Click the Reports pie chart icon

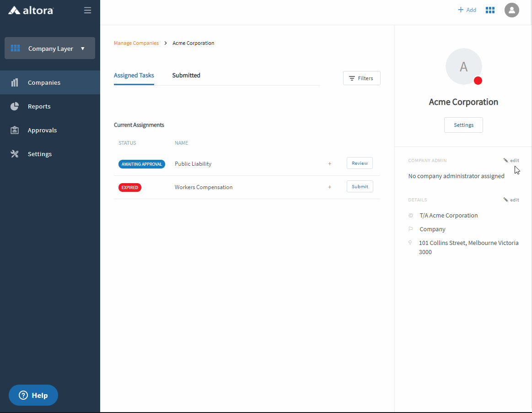pyautogui.click(x=15, y=106)
